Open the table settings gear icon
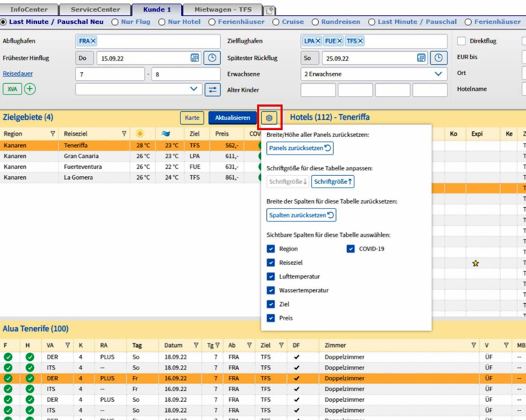This screenshot has height=420, width=526. click(269, 118)
